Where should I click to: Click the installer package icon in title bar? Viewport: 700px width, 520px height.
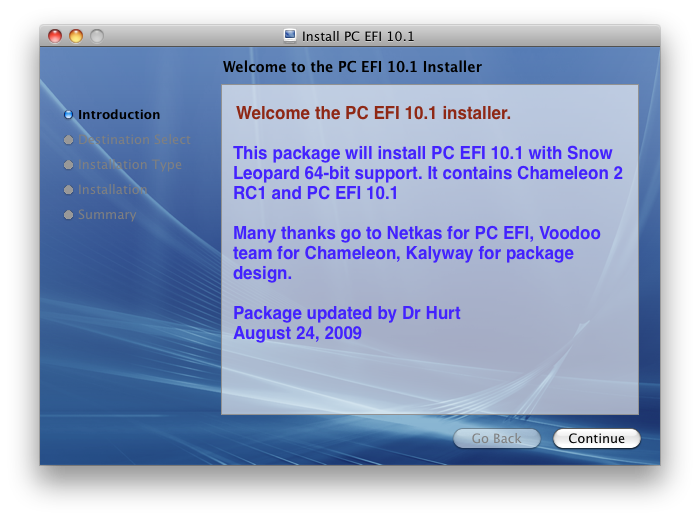(x=290, y=36)
